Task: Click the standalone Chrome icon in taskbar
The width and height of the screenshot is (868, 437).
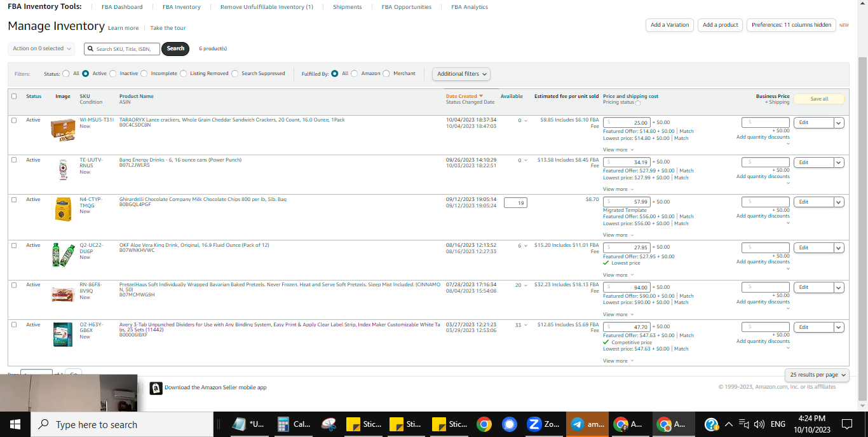Action: coord(484,424)
